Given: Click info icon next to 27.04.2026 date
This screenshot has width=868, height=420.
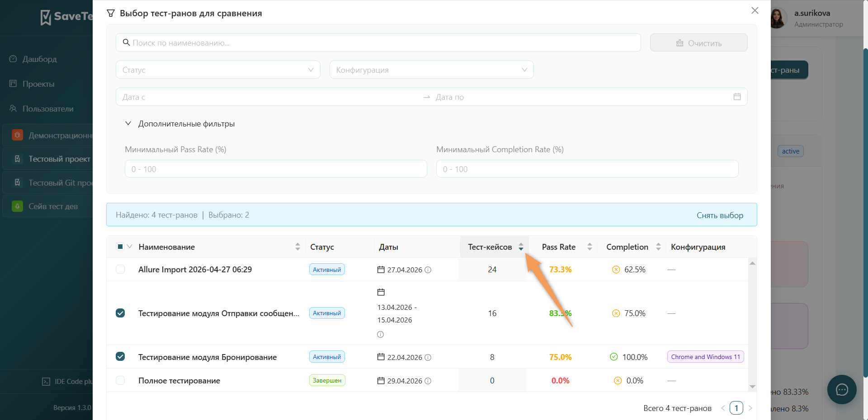Looking at the screenshot, I should (x=428, y=270).
